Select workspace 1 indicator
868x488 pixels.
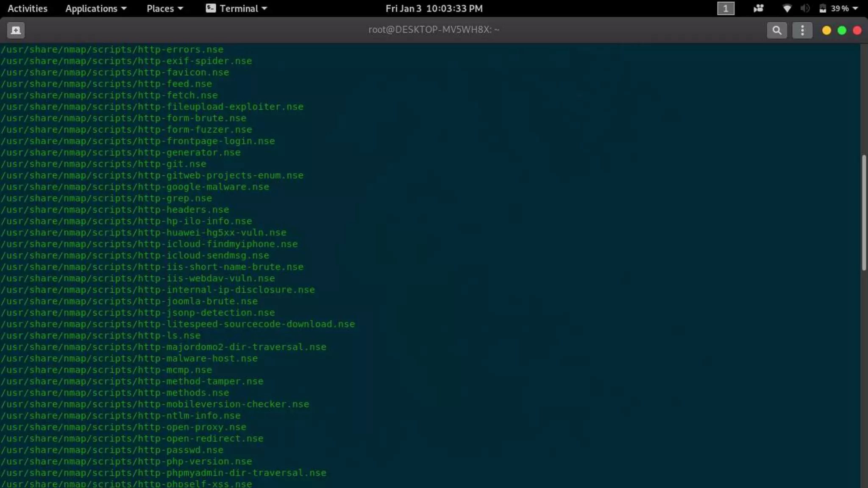click(x=726, y=8)
